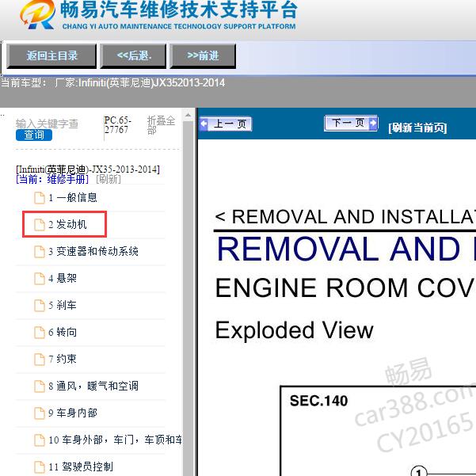Click the 当前: 维修手册 link
The height and width of the screenshot is (476, 476).
[52, 179]
